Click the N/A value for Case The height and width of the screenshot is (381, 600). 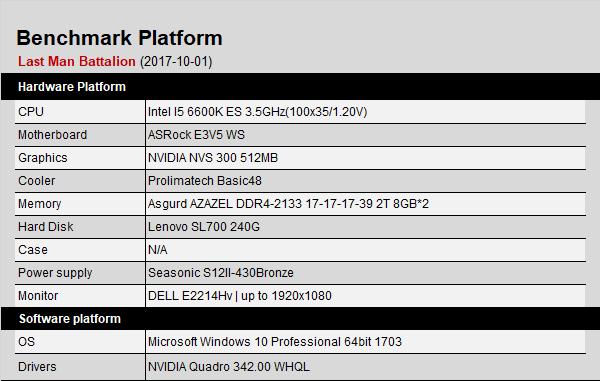(158, 249)
